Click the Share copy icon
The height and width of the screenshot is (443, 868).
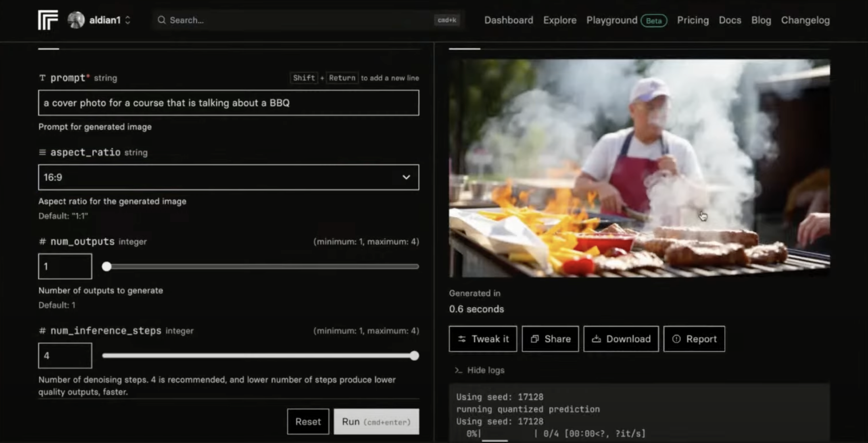(535, 339)
